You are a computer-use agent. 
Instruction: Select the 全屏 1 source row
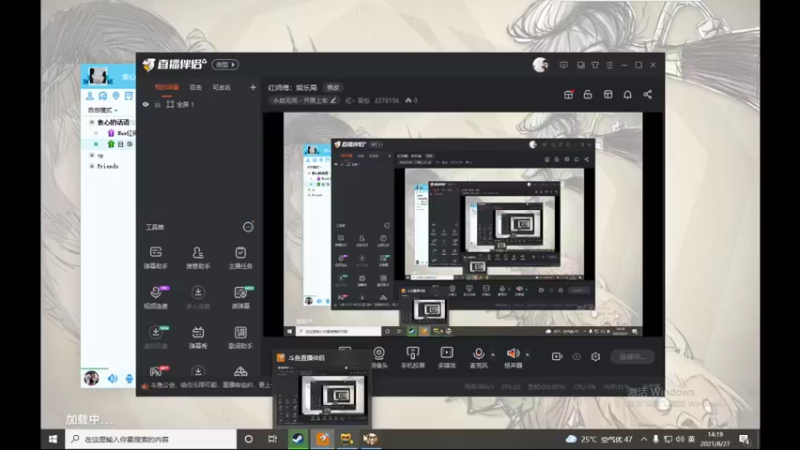(x=199, y=104)
